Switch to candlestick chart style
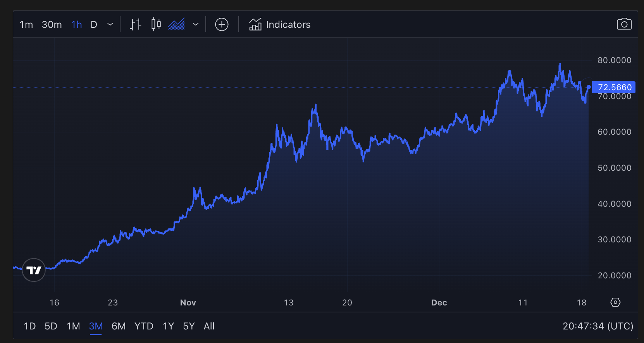This screenshot has height=343, width=644. [156, 24]
